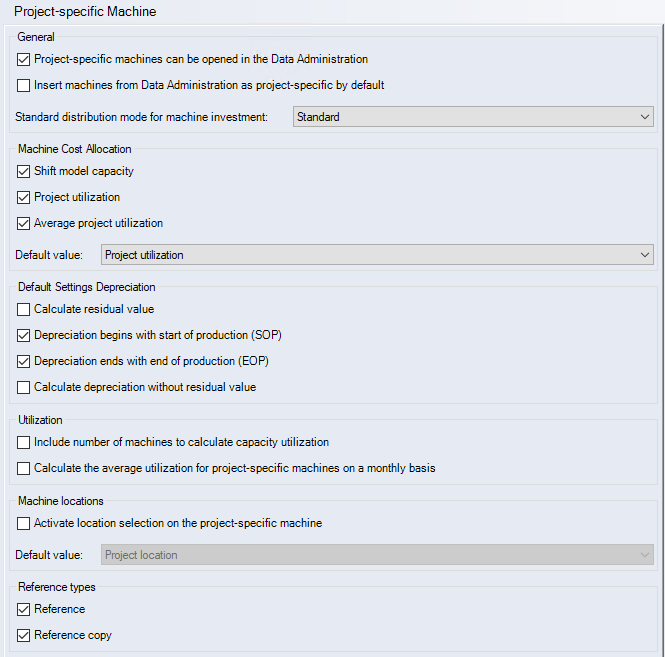The width and height of the screenshot is (665, 657).
Task: Uncheck the Project utilization checkbox
Action: [x=24, y=198]
